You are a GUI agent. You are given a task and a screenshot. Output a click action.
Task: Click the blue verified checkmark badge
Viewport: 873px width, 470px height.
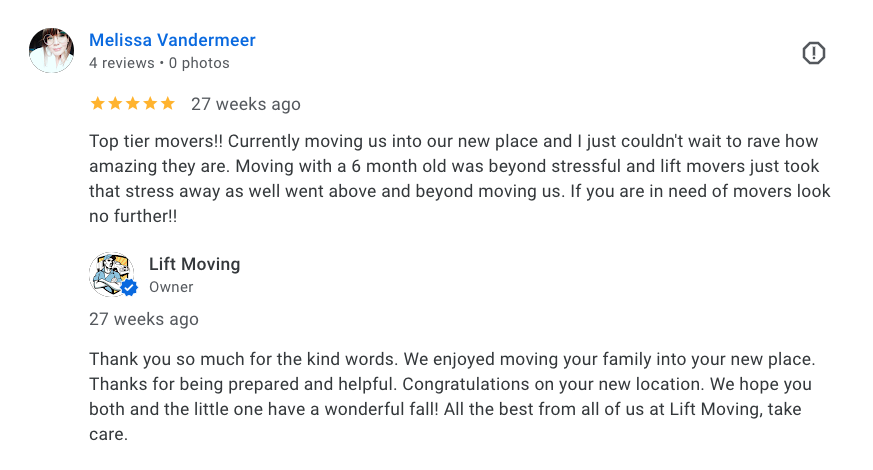click(x=129, y=288)
